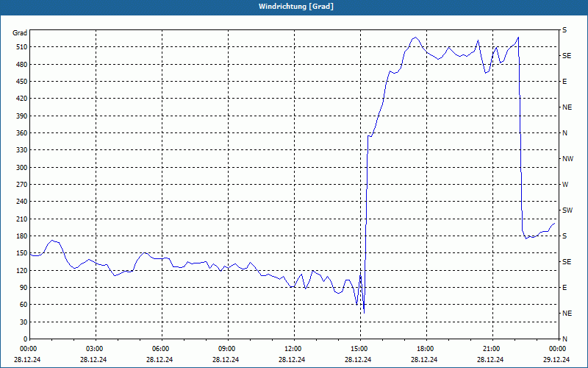The width and height of the screenshot is (588, 368).
Task: Select the 480 y-axis value
Action: click(x=21, y=65)
